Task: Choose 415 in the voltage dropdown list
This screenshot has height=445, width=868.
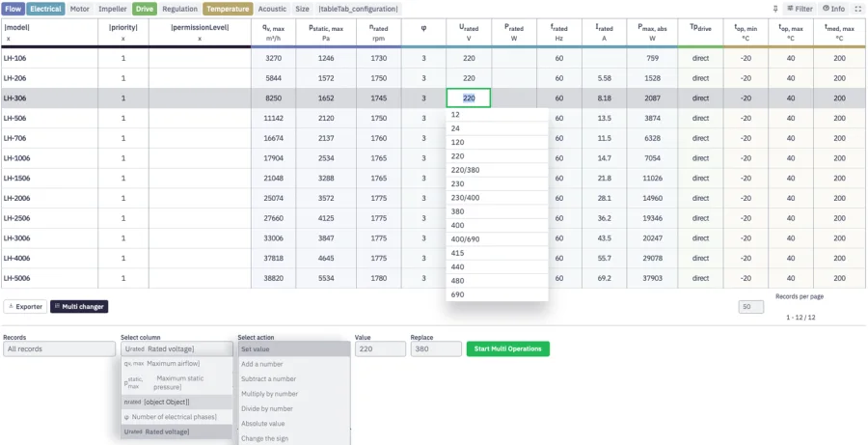Action: (497, 253)
